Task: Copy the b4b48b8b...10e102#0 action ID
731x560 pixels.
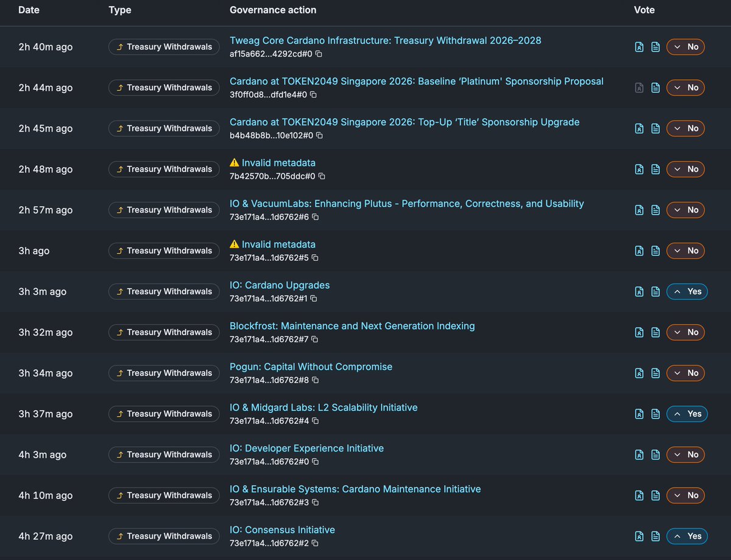Action: click(319, 136)
